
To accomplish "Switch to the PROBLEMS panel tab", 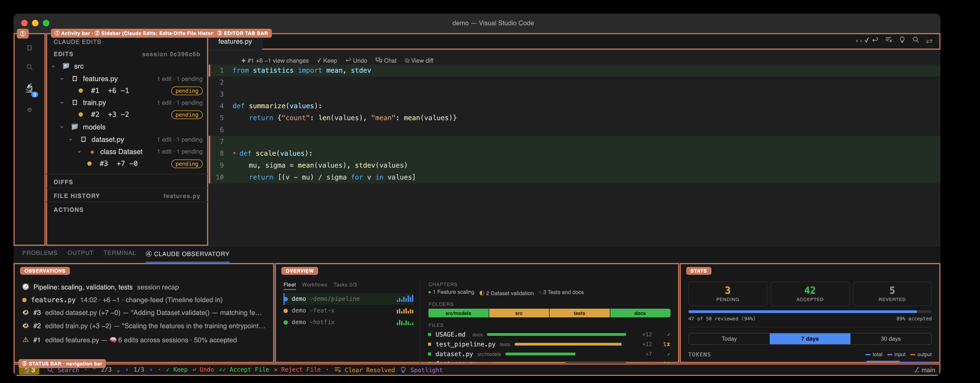I will click(40, 253).
